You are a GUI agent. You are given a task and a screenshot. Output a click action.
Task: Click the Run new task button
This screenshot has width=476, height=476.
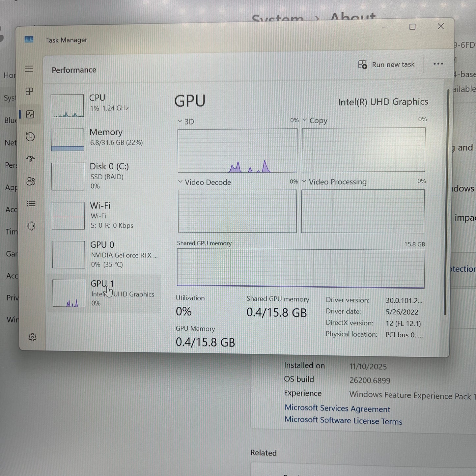pos(386,64)
